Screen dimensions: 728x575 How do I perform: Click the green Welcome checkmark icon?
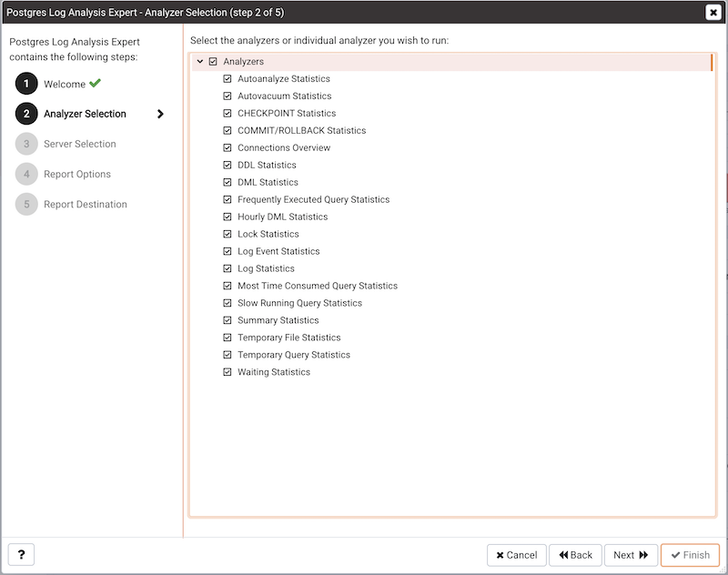tap(96, 83)
